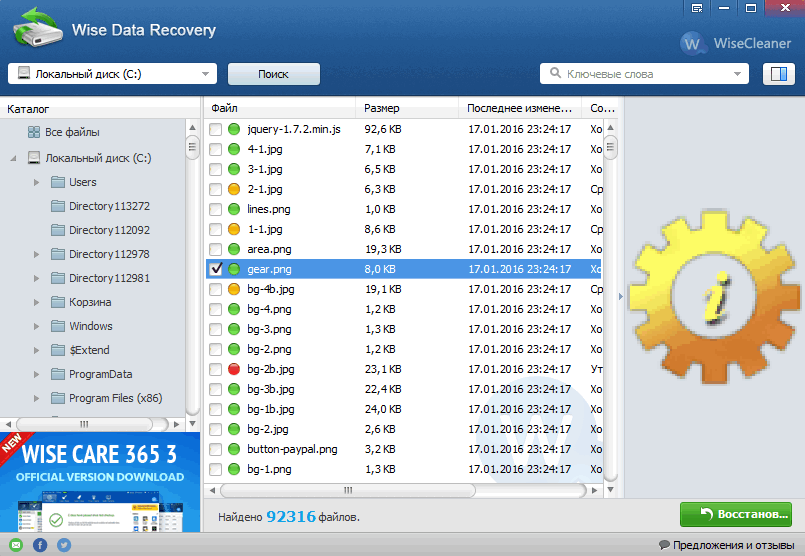
Task: Check the box for bg-4.png
Action: point(216,310)
